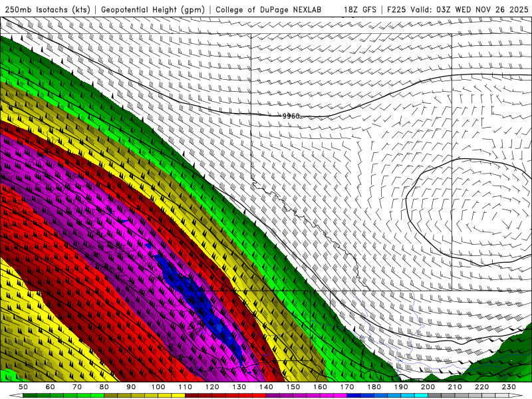Click the 130 label on the color scale
Viewport: 532px width, 399px height.
[239, 387]
